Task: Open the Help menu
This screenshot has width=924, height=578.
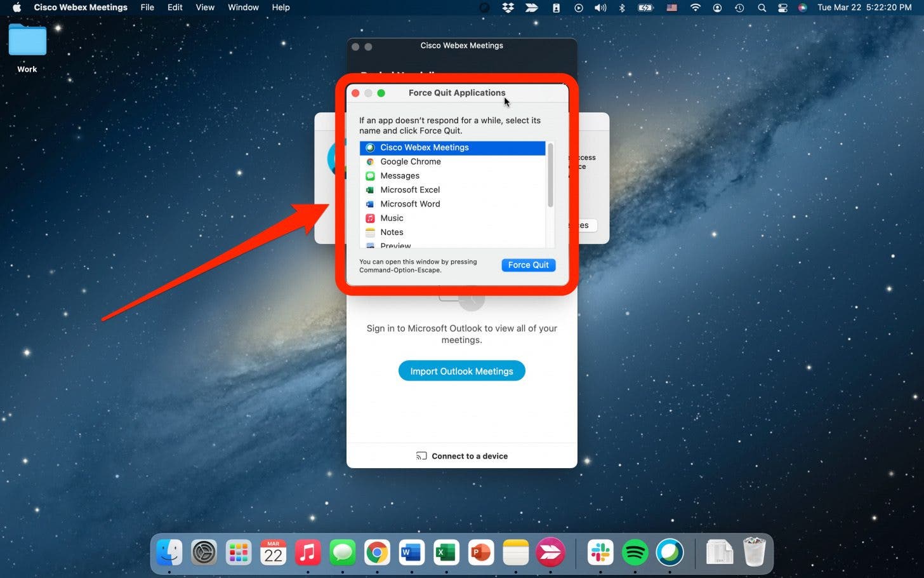Action: tap(280, 8)
